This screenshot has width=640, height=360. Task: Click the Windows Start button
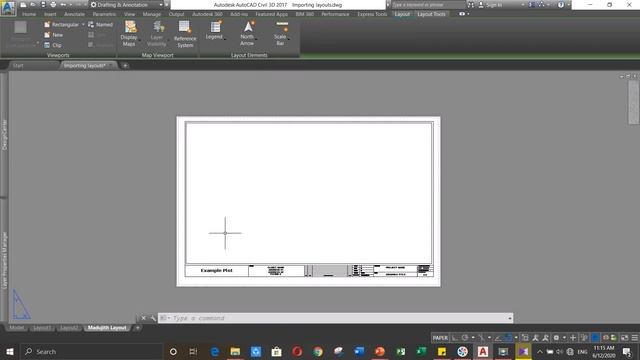(x=10, y=351)
